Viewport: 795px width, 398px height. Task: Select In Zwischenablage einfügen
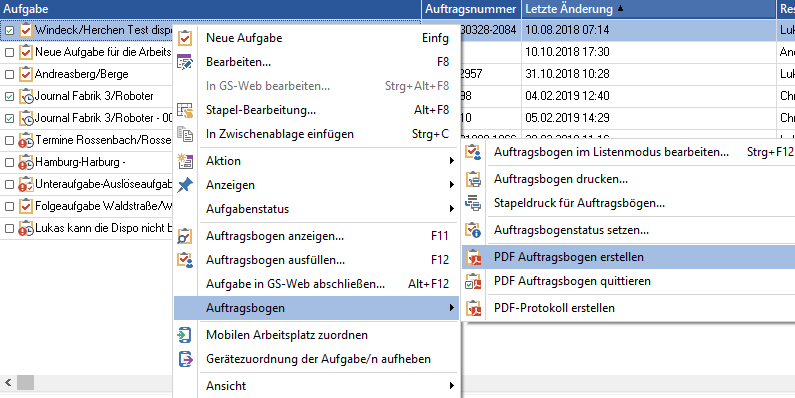316,134
